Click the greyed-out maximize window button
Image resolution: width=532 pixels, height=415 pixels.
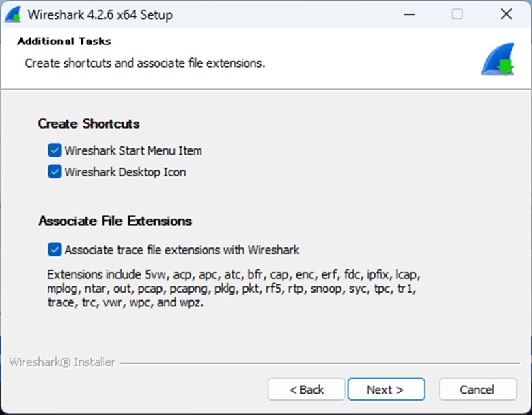[x=457, y=14]
